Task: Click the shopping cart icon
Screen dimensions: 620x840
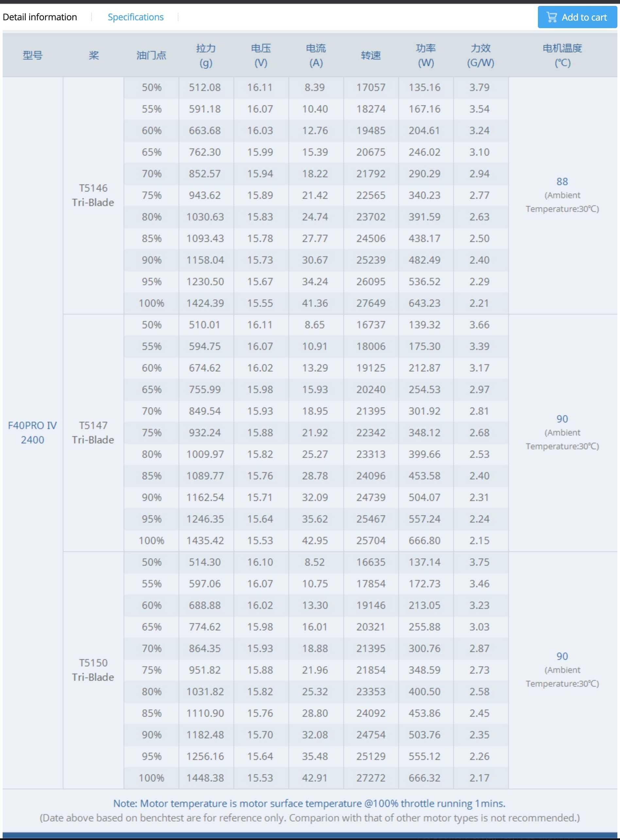Action: tap(551, 17)
